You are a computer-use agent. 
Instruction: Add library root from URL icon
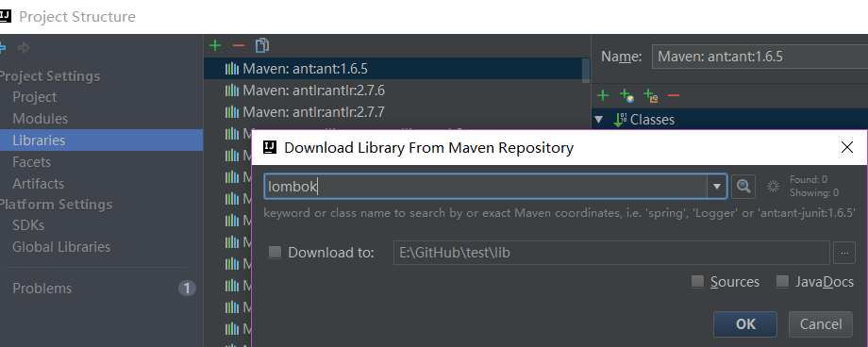pos(626,96)
